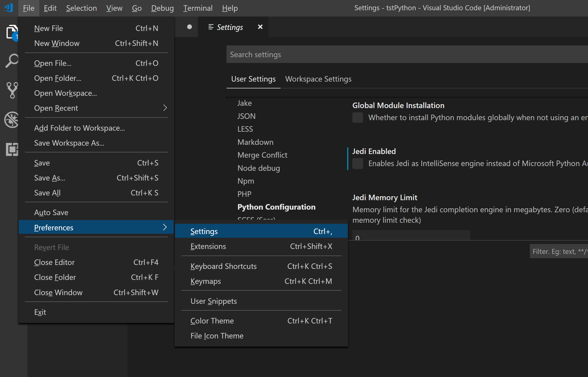Select Node debug in settings tree
The width and height of the screenshot is (588, 377).
coord(259,168)
